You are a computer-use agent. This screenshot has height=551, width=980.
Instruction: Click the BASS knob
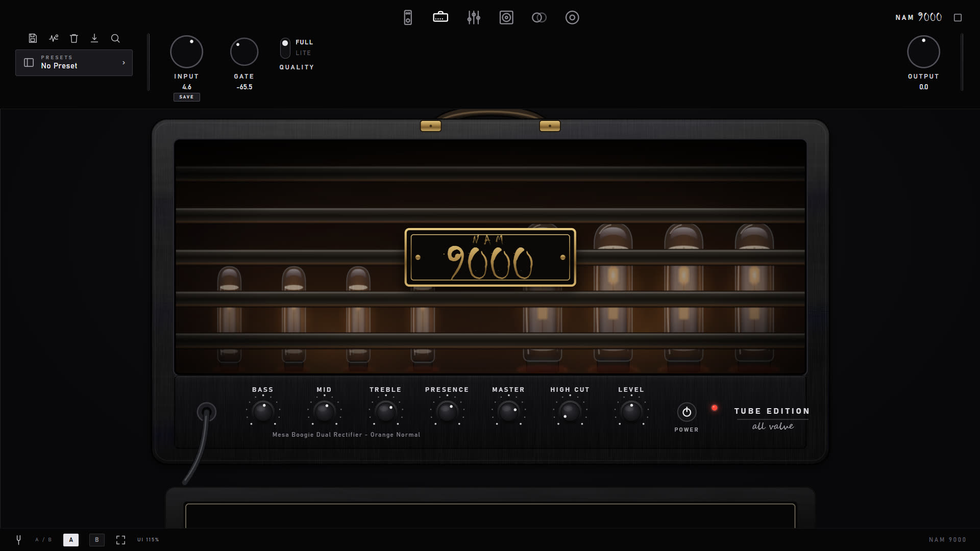[x=263, y=411]
